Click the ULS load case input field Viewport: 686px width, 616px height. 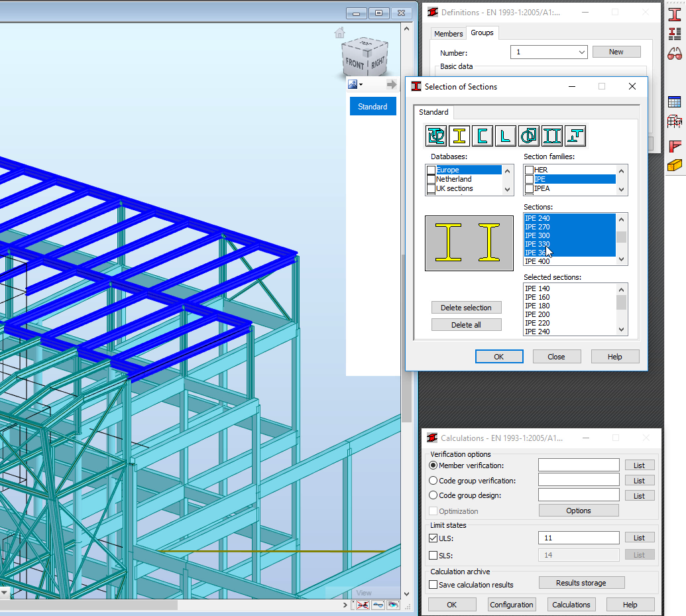(578, 538)
